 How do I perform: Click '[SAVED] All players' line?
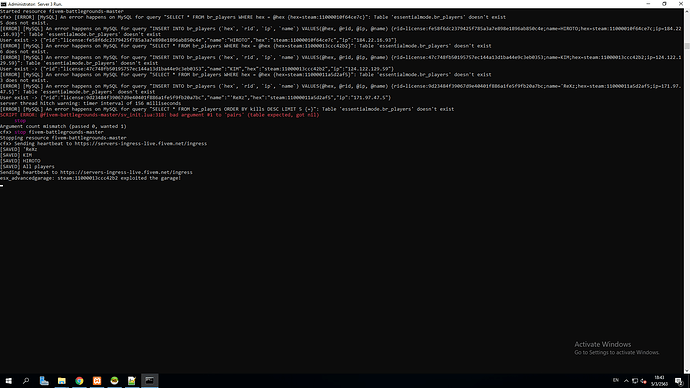[27, 167]
